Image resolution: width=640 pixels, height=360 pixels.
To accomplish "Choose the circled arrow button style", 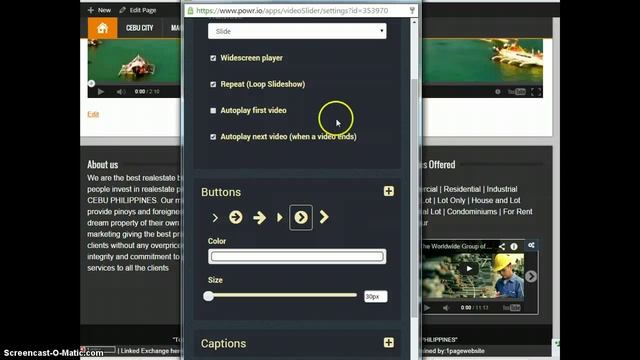I will [x=236, y=217].
